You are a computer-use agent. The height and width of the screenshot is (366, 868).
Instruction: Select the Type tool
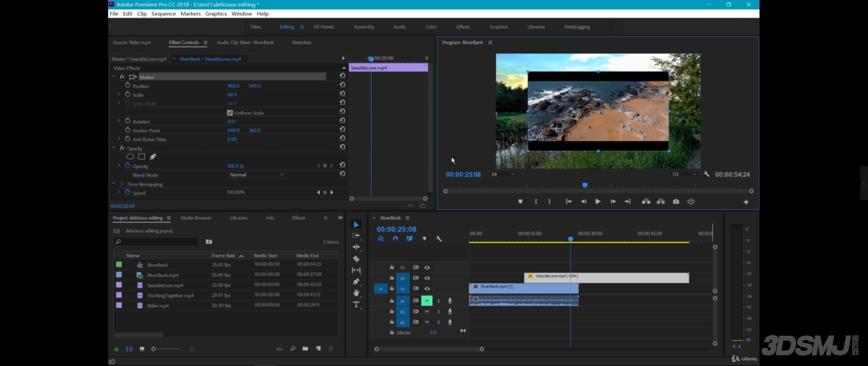pos(356,304)
